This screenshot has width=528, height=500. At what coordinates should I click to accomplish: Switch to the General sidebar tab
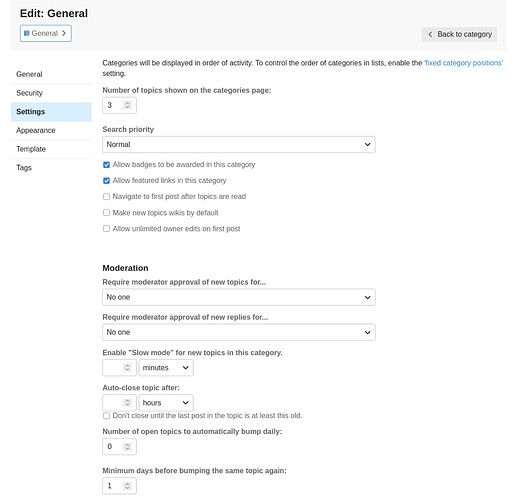pyautogui.click(x=51, y=74)
